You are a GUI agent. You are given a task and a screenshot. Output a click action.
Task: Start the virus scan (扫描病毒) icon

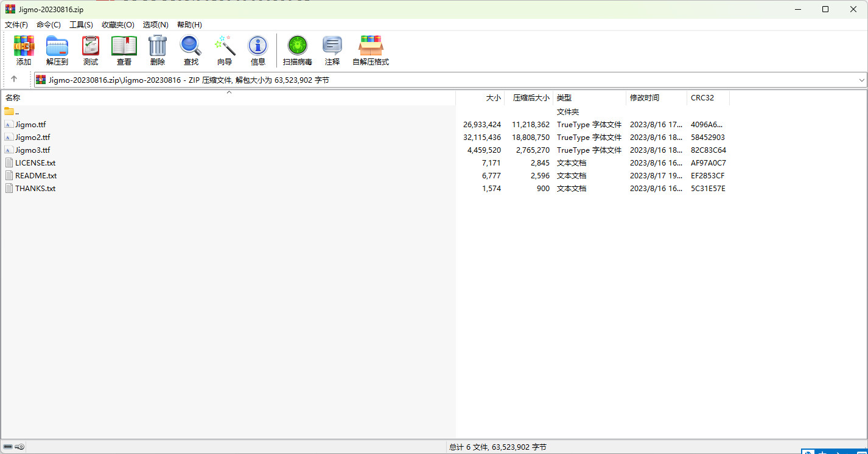click(x=298, y=50)
